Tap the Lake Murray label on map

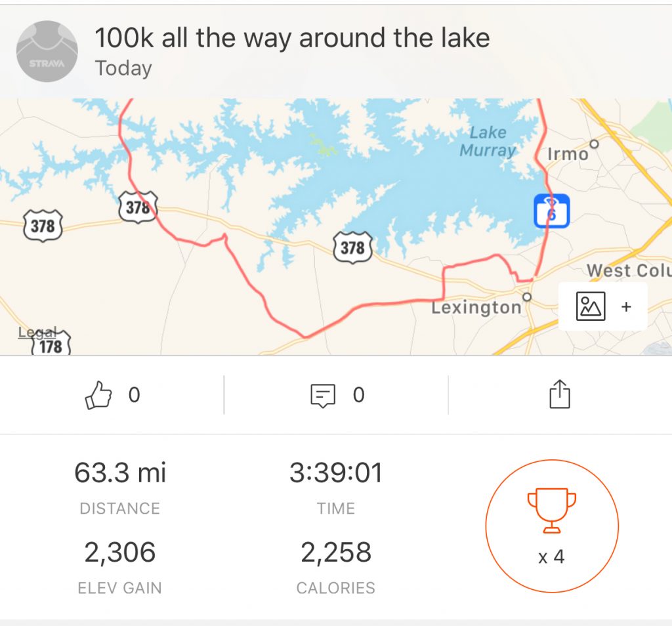[x=488, y=141]
